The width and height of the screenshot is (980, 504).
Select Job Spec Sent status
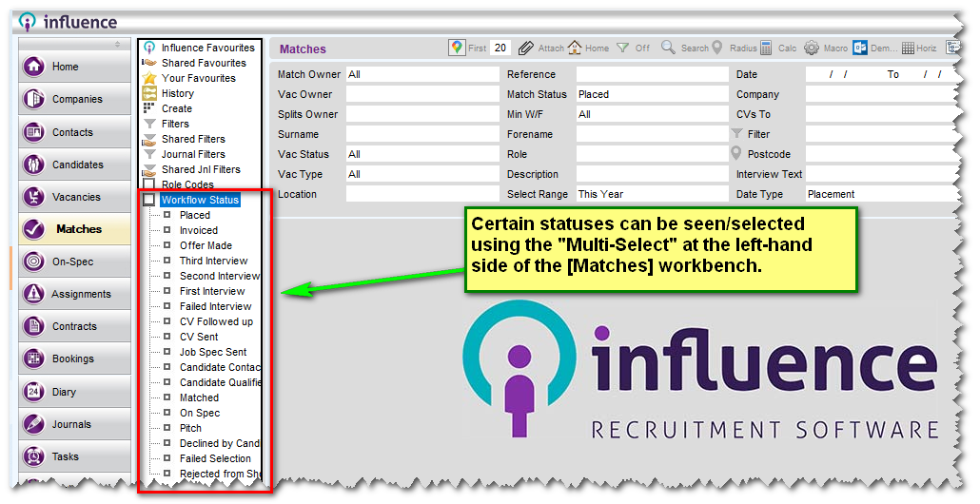[213, 352]
